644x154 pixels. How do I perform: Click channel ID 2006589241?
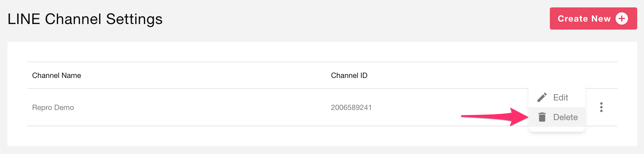351,107
